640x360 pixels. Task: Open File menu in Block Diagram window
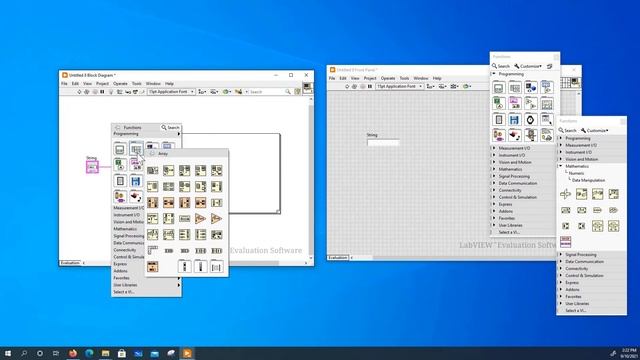click(x=64, y=83)
